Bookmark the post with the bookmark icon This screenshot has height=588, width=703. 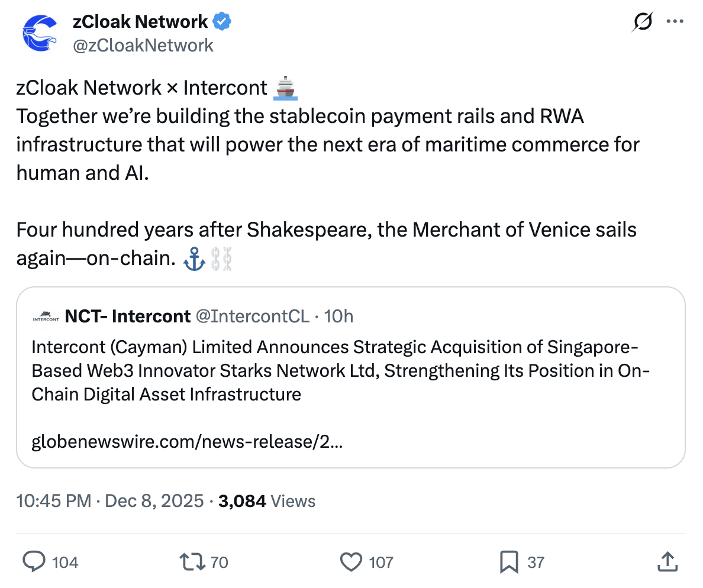click(x=508, y=562)
